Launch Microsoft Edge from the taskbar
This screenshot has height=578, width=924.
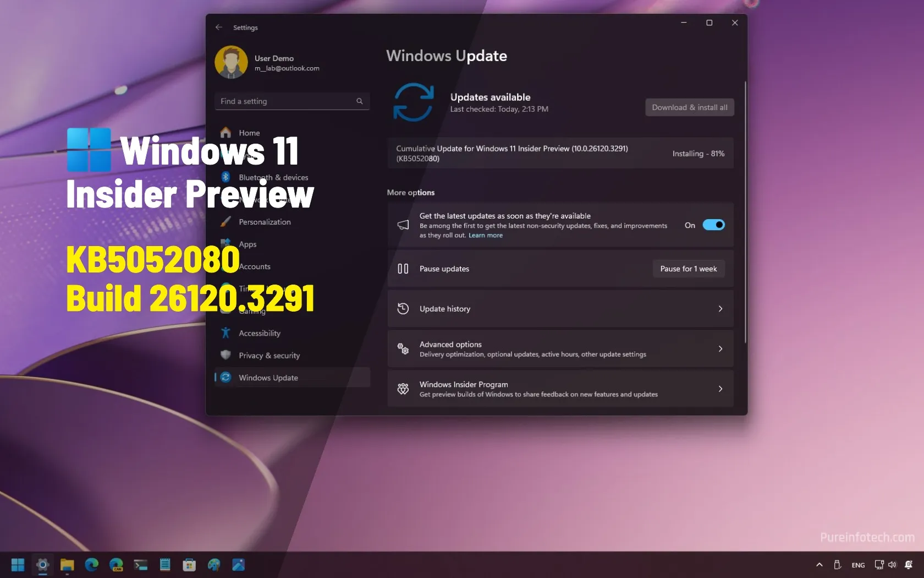91,565
